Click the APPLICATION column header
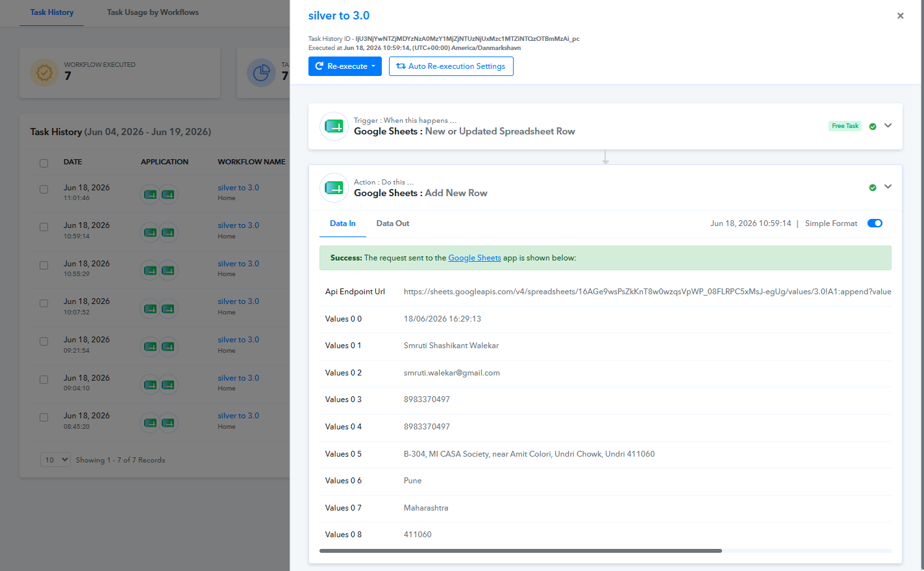Image resolution: width=924 pixels, height=571 pixels. [x=165, y=162]
